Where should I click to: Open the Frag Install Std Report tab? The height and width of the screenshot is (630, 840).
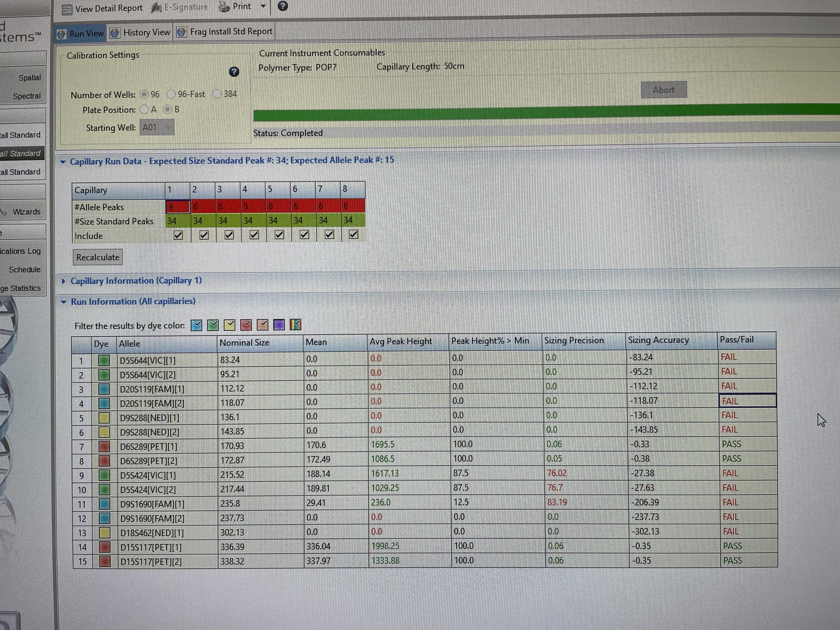225,31
